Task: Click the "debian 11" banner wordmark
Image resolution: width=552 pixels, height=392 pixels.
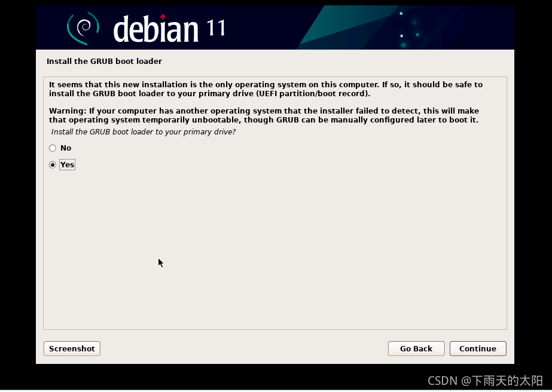Action: point(158,27)
